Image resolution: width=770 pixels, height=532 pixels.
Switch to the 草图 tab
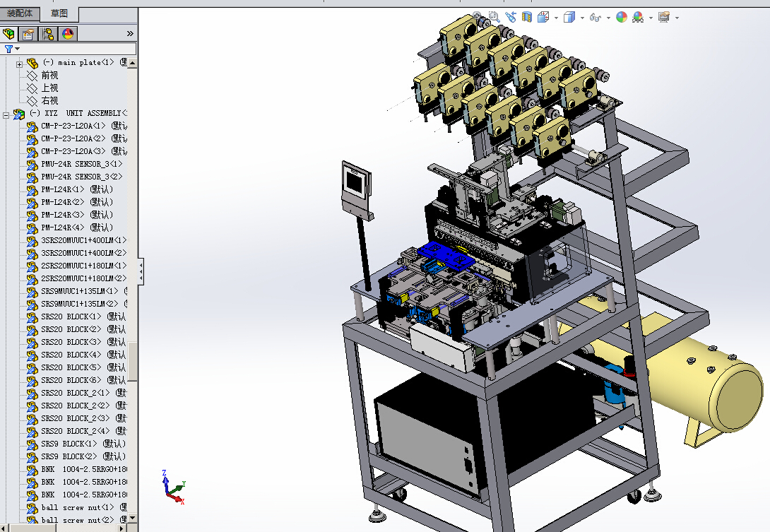click(x=59, y=13)
